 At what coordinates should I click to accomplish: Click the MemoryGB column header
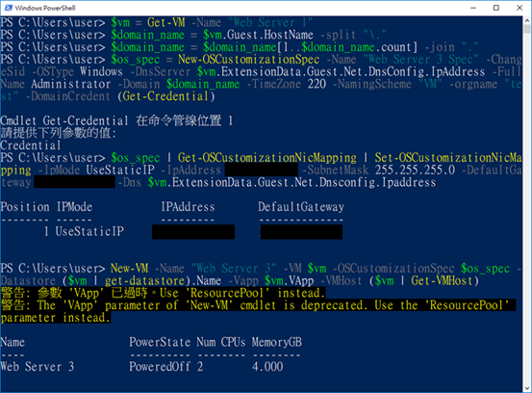pyautogui.click(x=276, y=342)
